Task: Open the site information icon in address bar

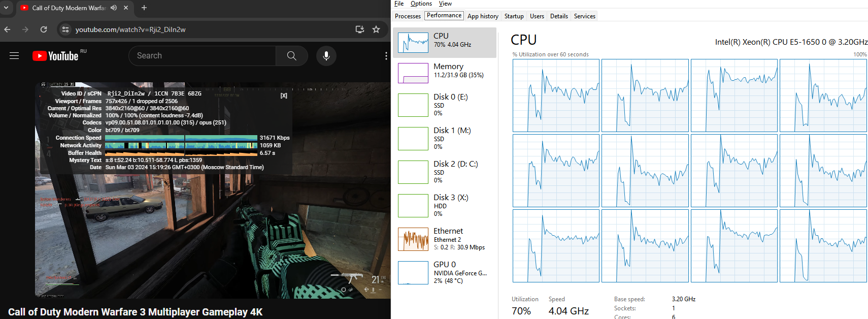Action: 65,29
